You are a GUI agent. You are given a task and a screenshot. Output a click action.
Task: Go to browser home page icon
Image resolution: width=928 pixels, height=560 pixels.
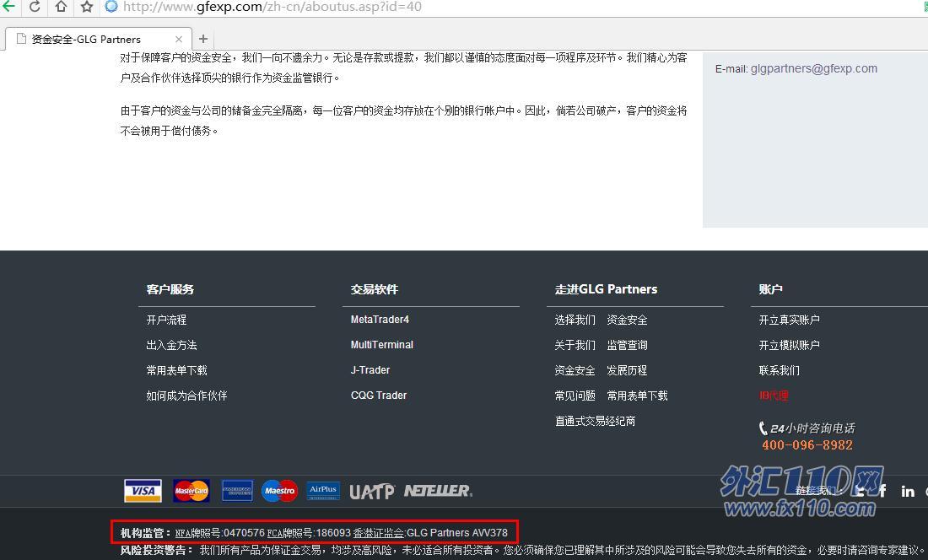click(x=61, y=7)
